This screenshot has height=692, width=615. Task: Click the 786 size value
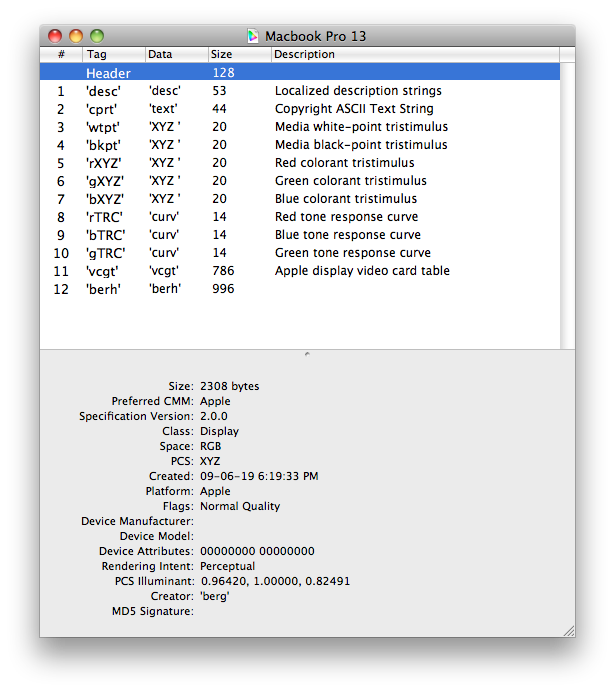(x=223, y=271)
